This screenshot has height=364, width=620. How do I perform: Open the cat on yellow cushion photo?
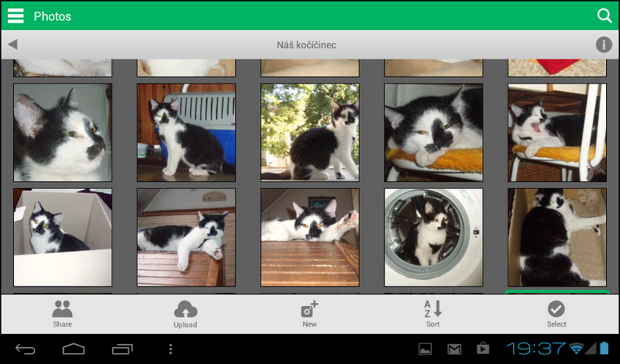[x=433, y=132]
